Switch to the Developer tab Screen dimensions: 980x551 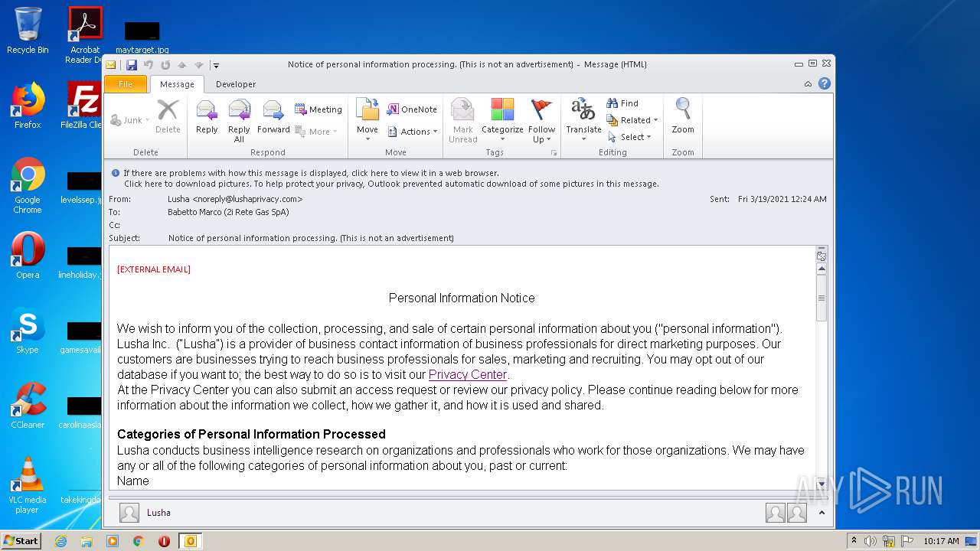236,84
